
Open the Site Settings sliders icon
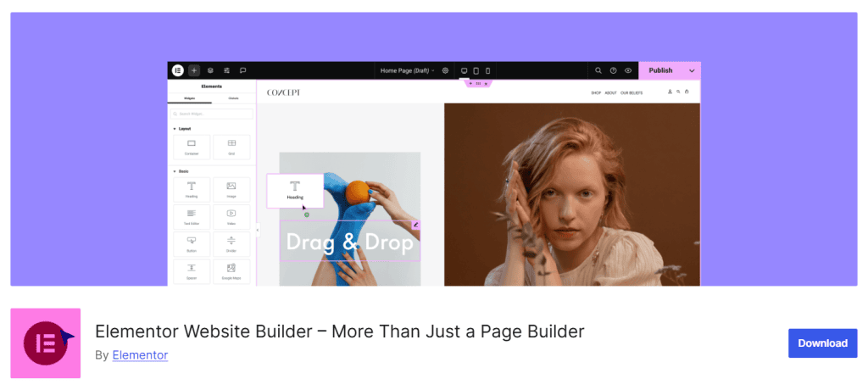coord(226,70)
